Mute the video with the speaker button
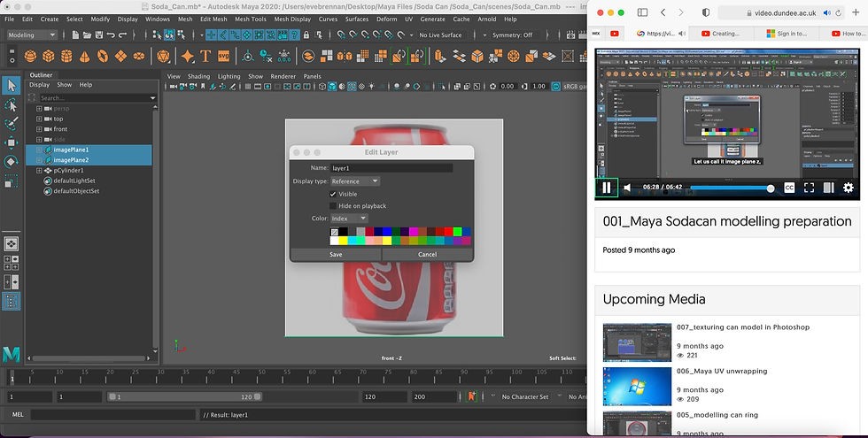This screenshot has width=868, height=438. (x=627, y=188)
